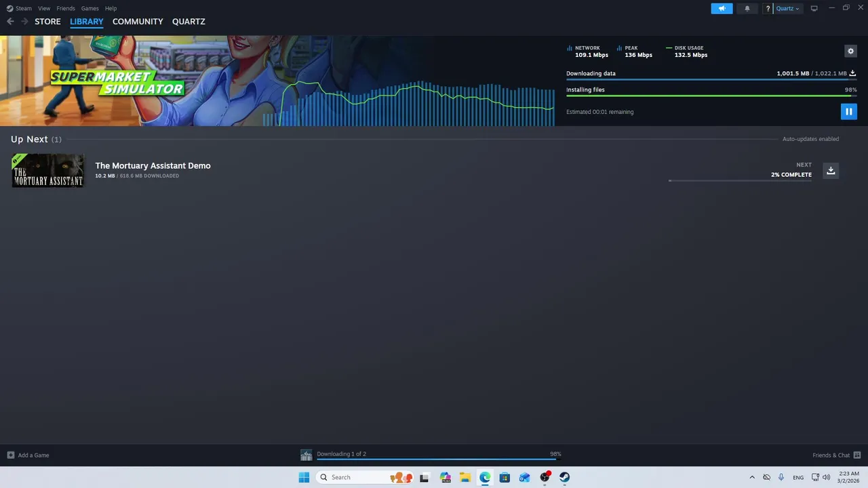Open the COMMUNITY tab
Image resolution: width=868 pixels, height=488 pixels.
click(138, 21)
